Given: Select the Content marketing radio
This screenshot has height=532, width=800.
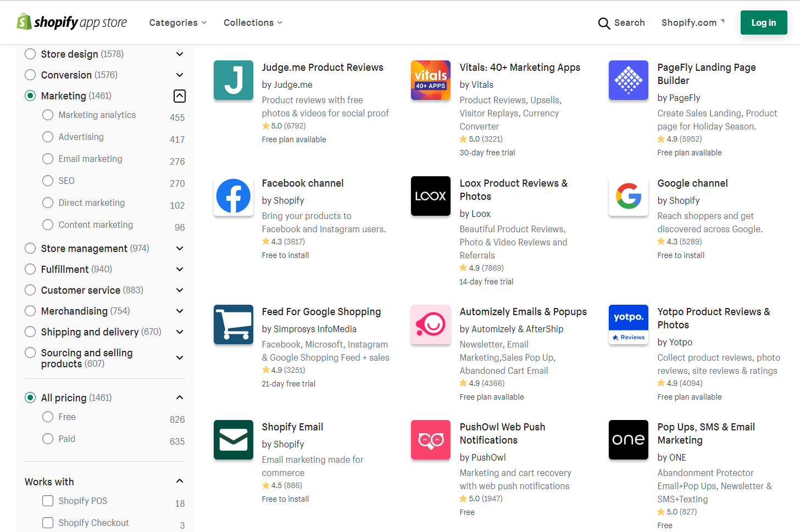Looking at the screenshot, I should coord(48,225).
